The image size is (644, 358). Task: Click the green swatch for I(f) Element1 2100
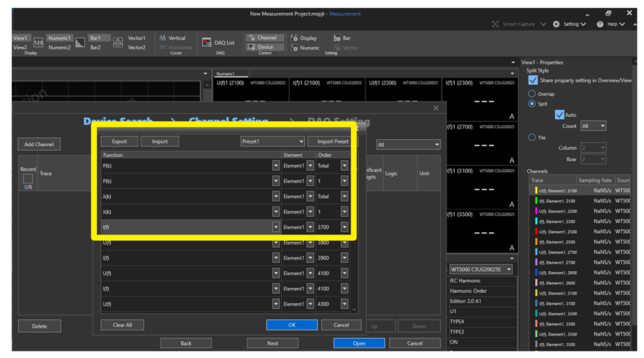(536, 201)
